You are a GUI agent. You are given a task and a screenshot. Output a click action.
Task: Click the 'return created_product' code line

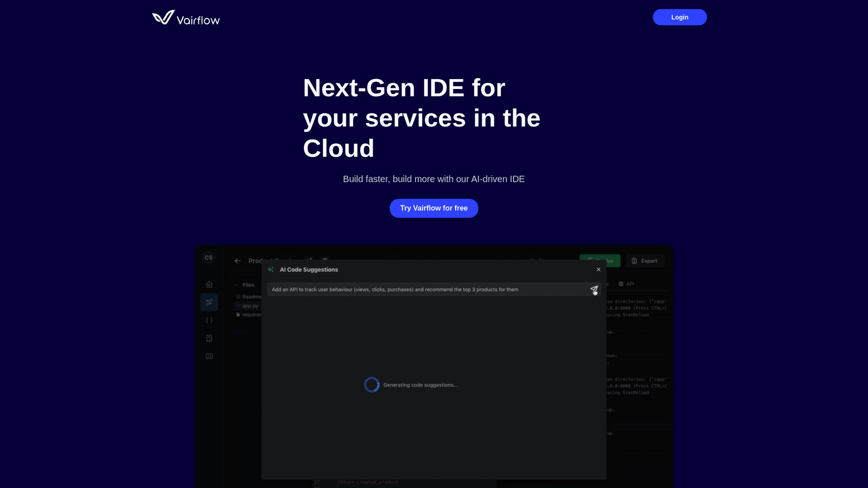tap(368, 482)
